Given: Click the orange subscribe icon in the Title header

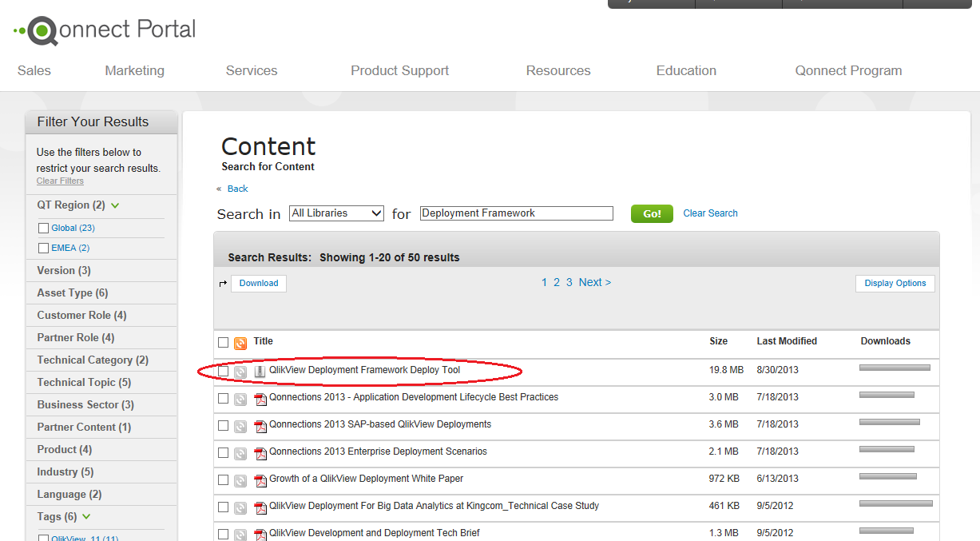Looking at the screenshot, I should click(x=240, y=344).
